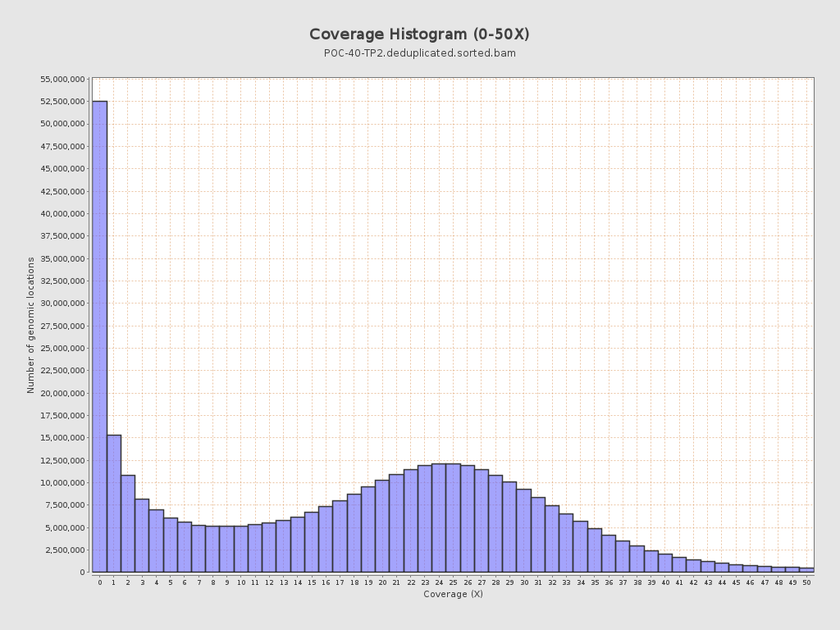Click the y-axis label Number of genomic locations

[30, 325]
